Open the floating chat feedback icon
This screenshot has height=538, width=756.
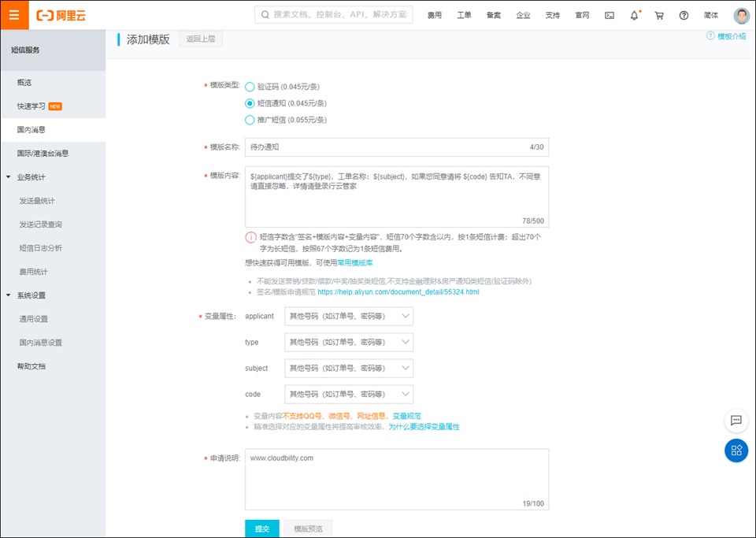pos(736,421)
